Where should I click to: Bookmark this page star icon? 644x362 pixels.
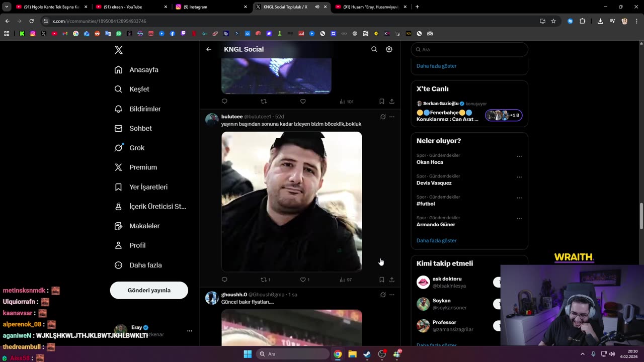pos(553,21)
